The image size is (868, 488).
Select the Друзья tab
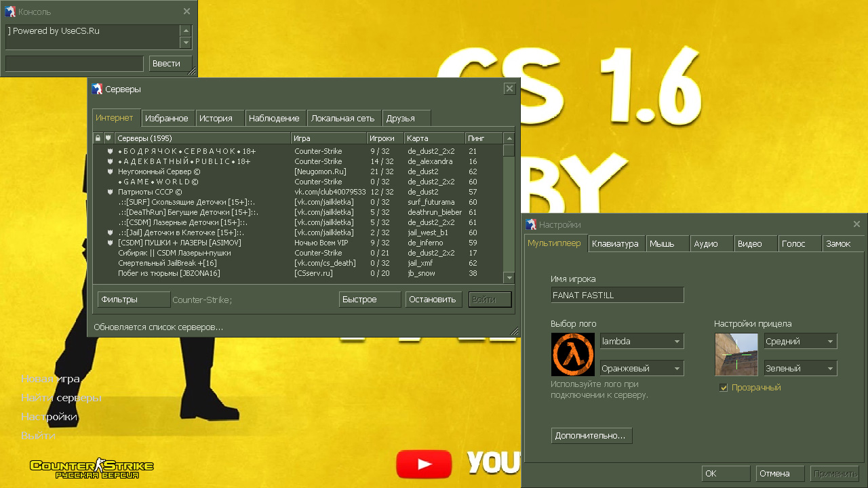[406, 119]
